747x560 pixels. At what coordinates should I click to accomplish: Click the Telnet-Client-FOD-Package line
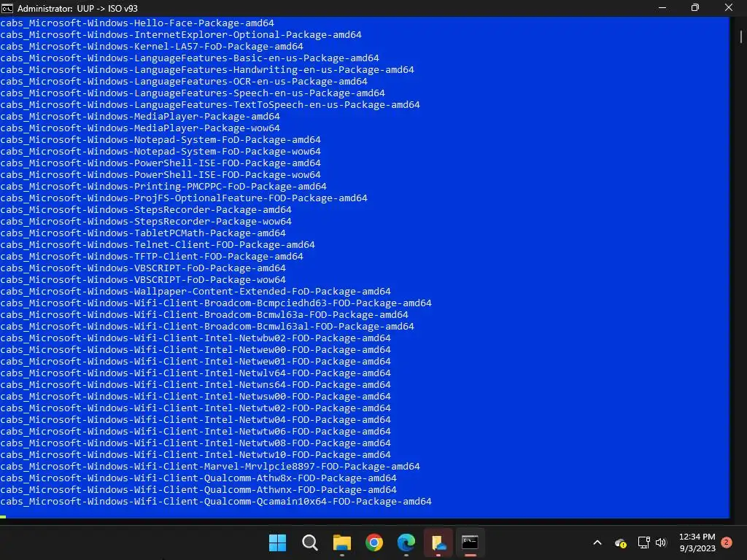click(x=158, y=245)
